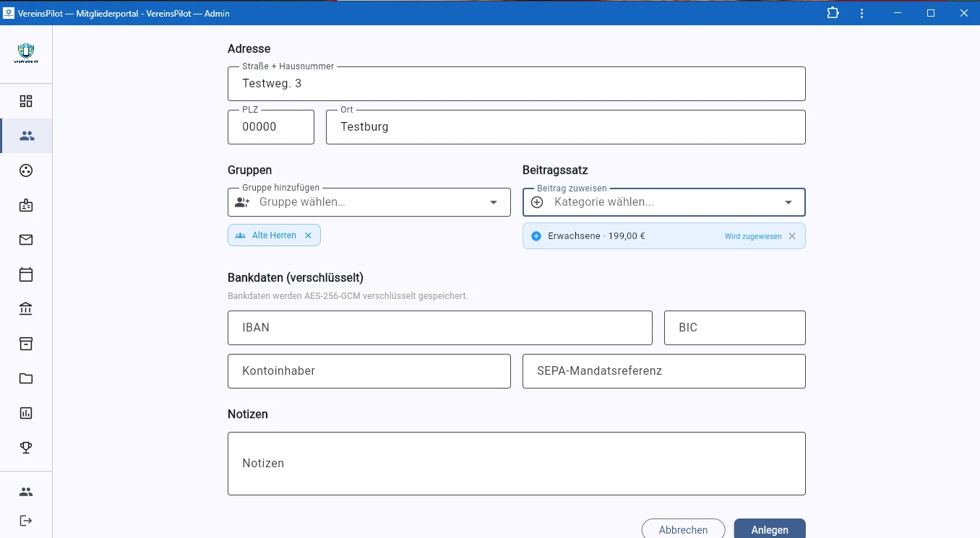Screen dimensions: 980x538
Task: Click the logout icon at sidebar bottom
Action: [x=26, y=521]
